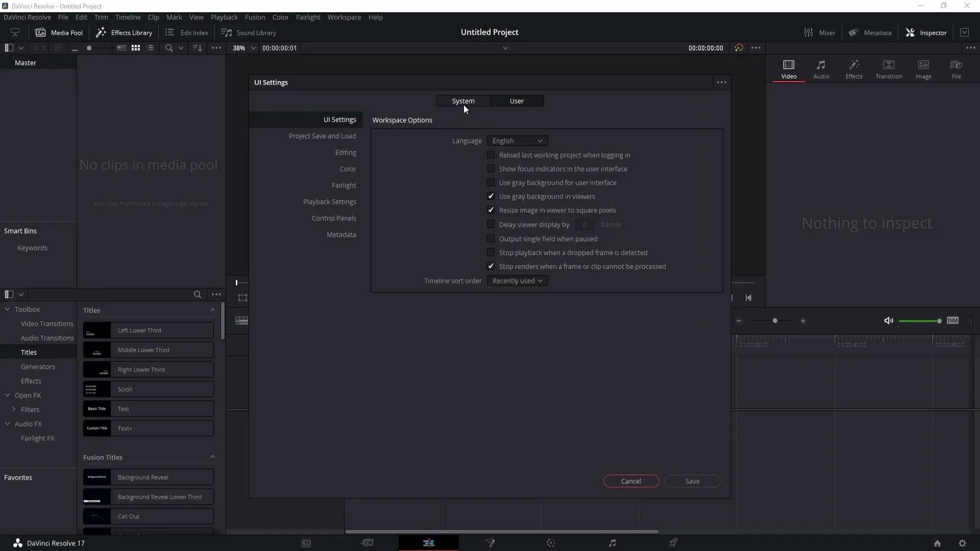Switch to the Edit page icon
This screenshot has height=551, width=980.
point(429,543)
